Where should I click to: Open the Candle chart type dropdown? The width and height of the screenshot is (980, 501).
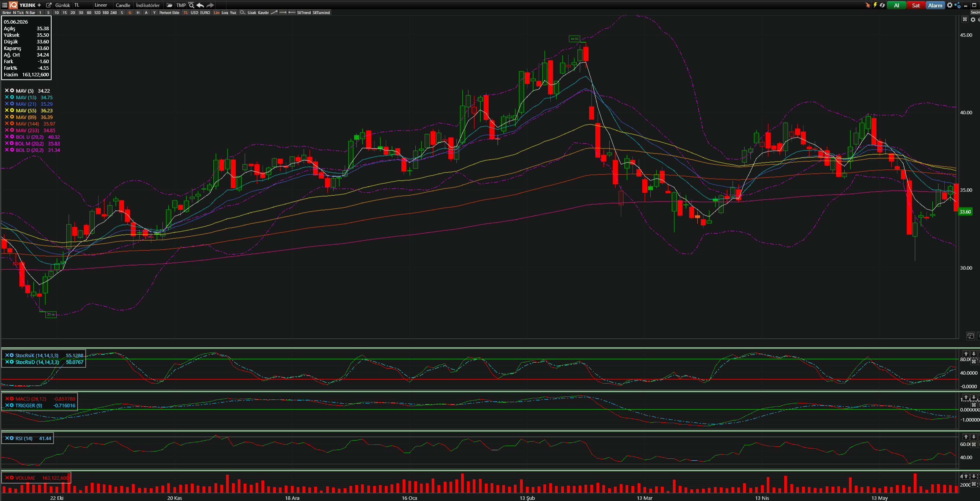tap(123, 5)
